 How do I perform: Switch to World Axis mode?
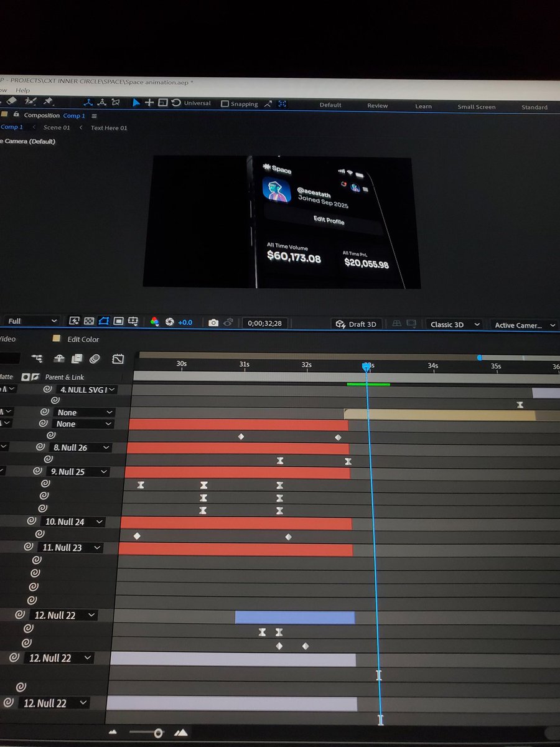(x=101, y=102)
